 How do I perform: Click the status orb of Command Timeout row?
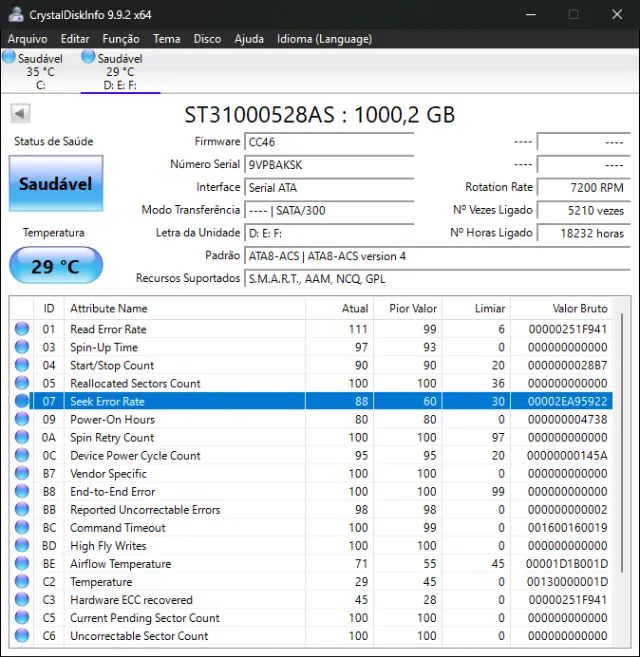coord(22,527)
